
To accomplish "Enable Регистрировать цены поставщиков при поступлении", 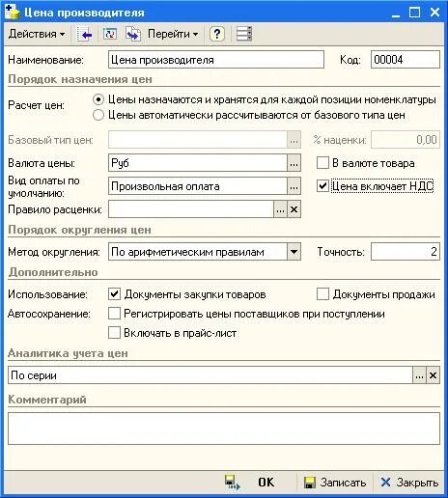I will point(114,314).
